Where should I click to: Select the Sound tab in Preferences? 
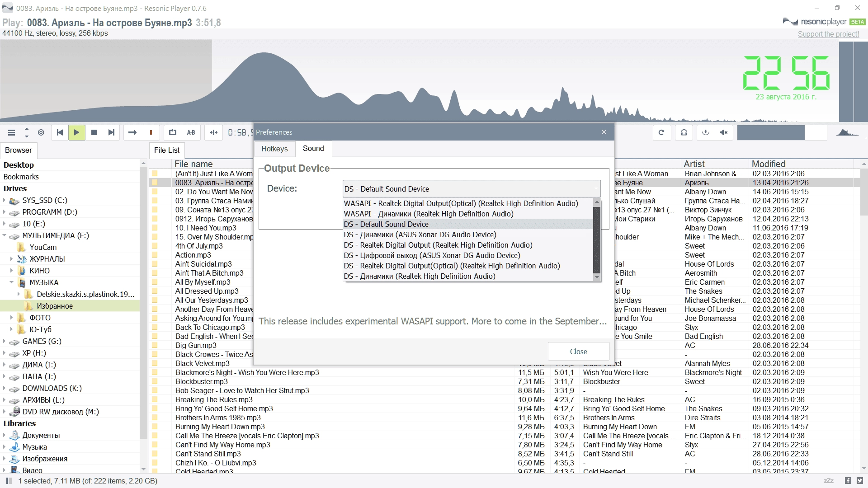[x=313, y=148]
